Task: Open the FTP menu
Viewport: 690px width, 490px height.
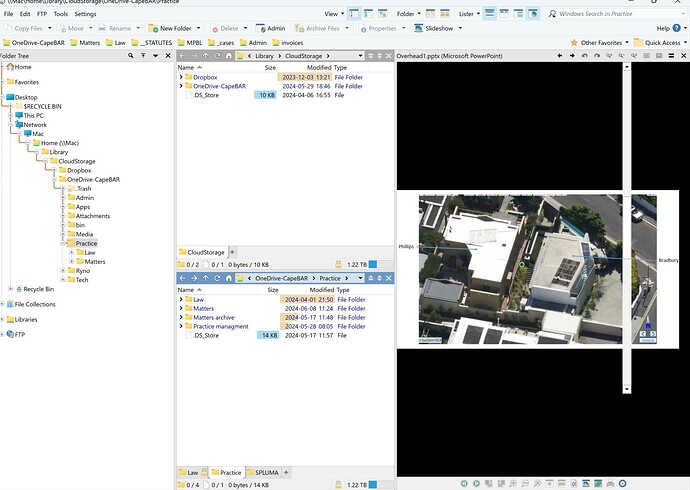Action: 42,14
